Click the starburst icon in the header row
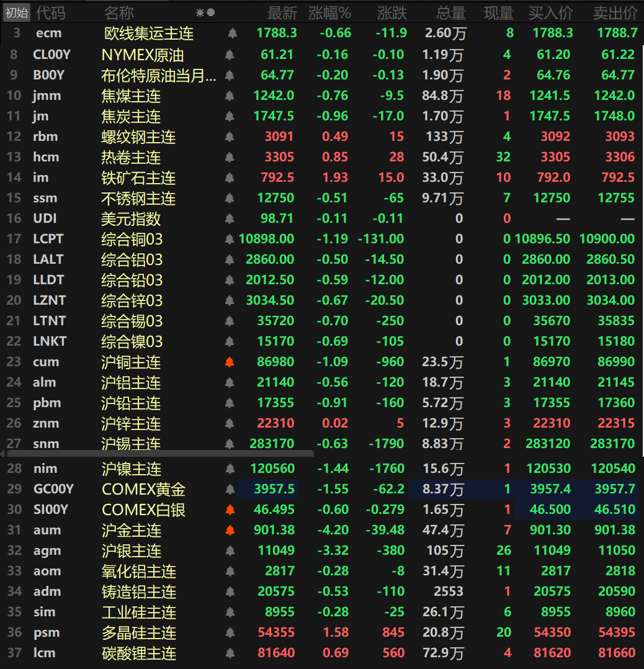Viewport: 644px width, 669px height. [200, 12]
